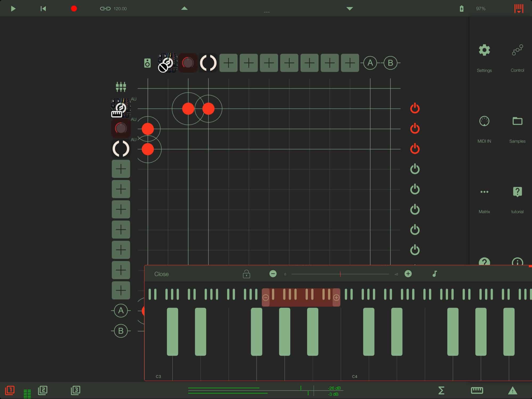This screenshot has width=532, height=399.
Task: Toggle synth-to-knob-effect matrix connection
Action: coord(188,109)
